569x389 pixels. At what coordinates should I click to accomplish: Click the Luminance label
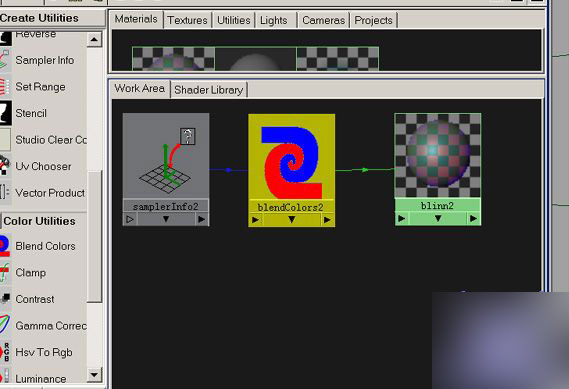point(41,379)
